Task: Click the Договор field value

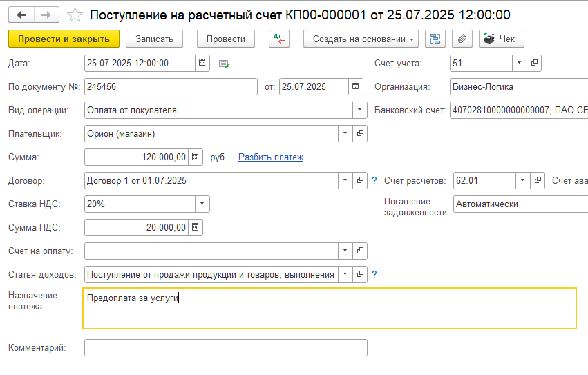Action: pyautogui.click(x=211, y=181)
